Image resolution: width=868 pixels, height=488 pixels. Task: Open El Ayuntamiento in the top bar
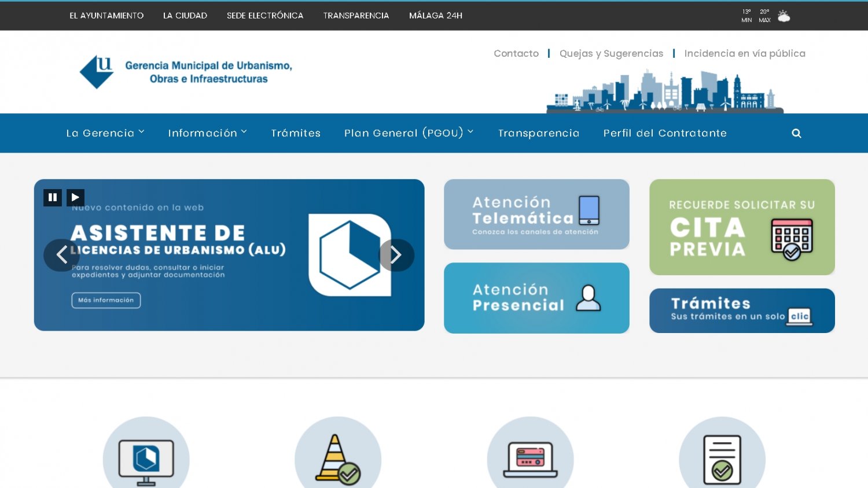[106, 16]
